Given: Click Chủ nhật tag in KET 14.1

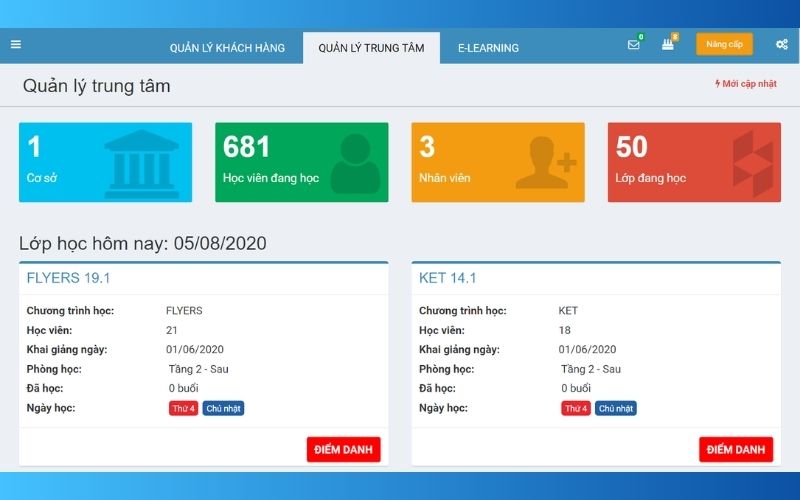Looking at the screenshot, I should coord(616,408).
